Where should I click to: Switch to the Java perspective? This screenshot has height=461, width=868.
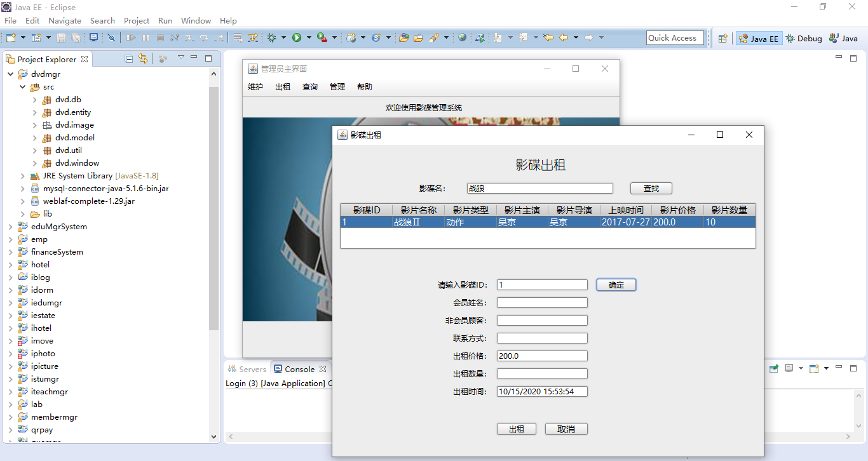[844, 39]
